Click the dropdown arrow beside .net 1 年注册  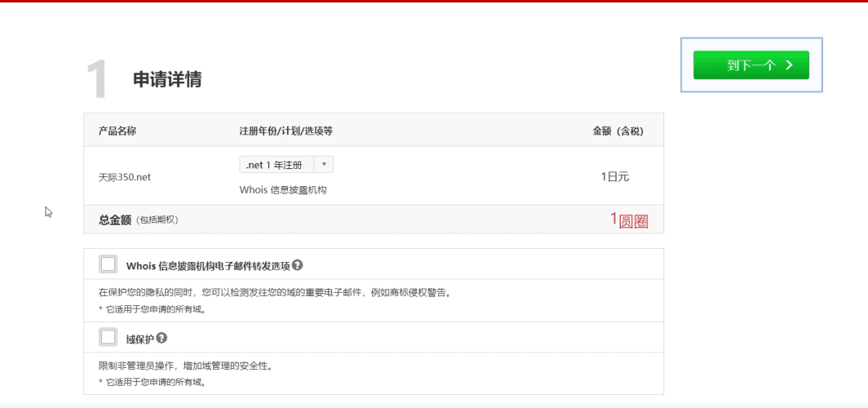(324, 165)
